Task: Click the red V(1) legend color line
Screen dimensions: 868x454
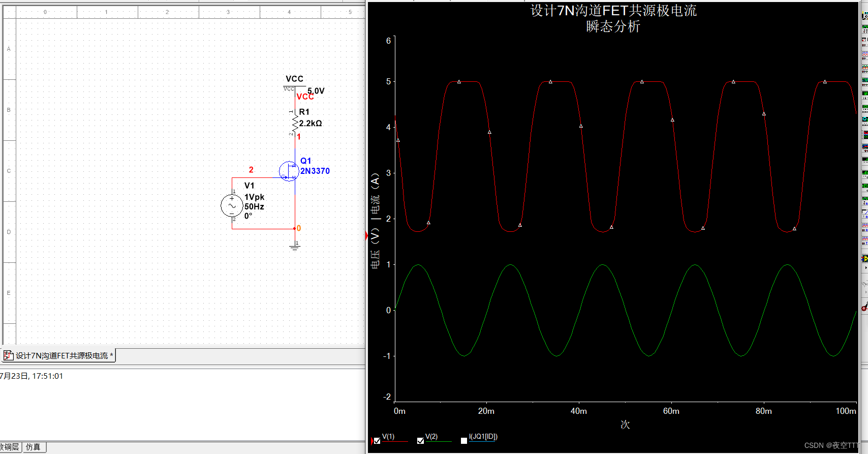Action: 395,442
